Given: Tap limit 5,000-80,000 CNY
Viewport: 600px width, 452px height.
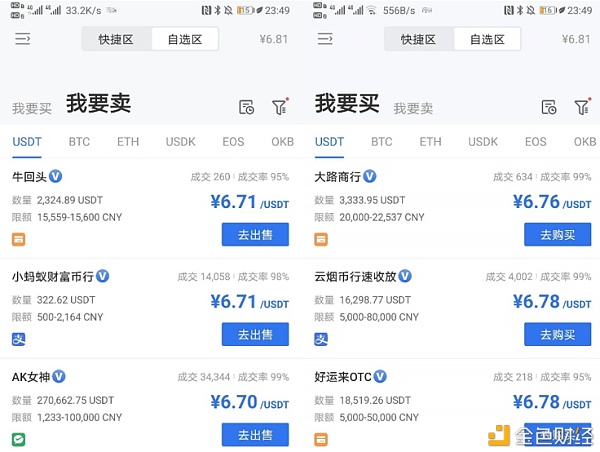Looking at the screenshot, I should 379,317.
